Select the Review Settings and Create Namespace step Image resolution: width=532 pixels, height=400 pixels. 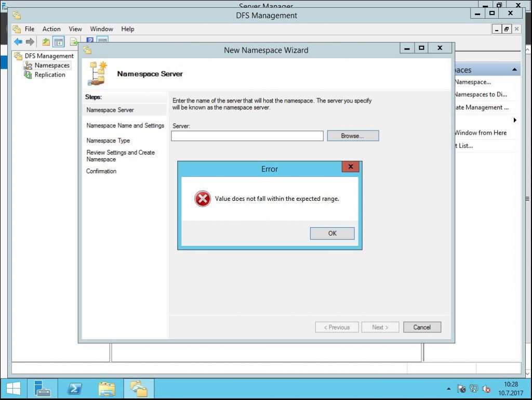coord(121,156)
